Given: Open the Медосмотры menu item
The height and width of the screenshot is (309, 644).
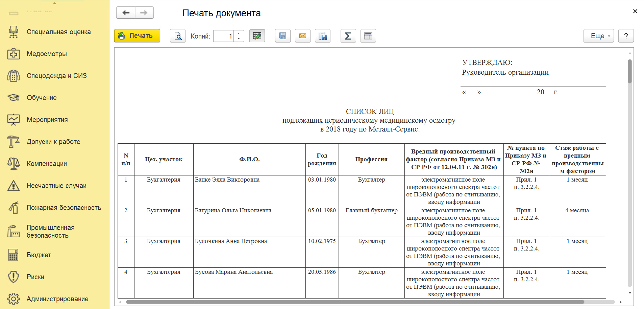Looking at the screenshot, I should [x=47, y=54].
